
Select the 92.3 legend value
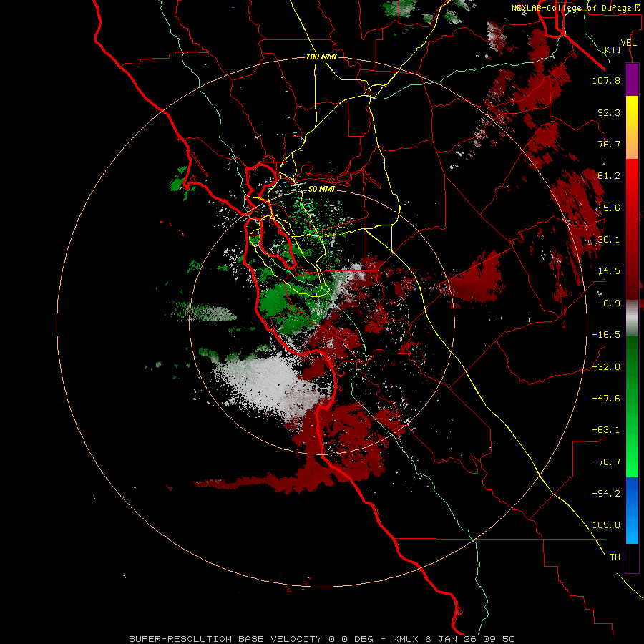(609, 112)
